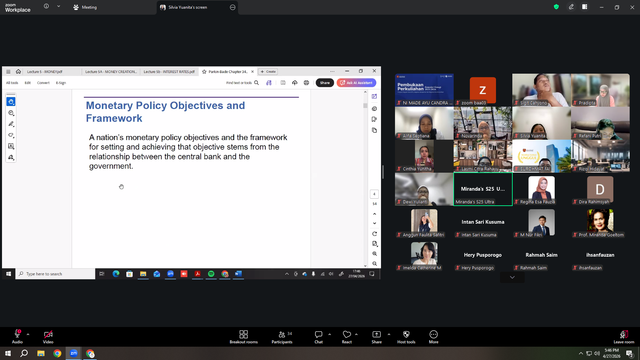This screenshot has height=360, width=640.
Task: Open Windows Start menu on local taskbar
Action: pyautogui.click(x=8, y=353)
